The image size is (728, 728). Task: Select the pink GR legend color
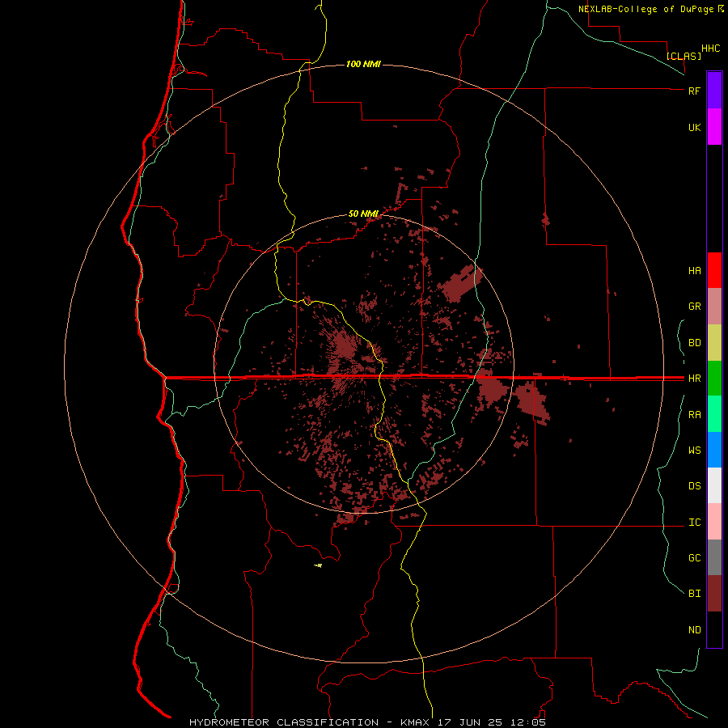(x=714, y=306)
